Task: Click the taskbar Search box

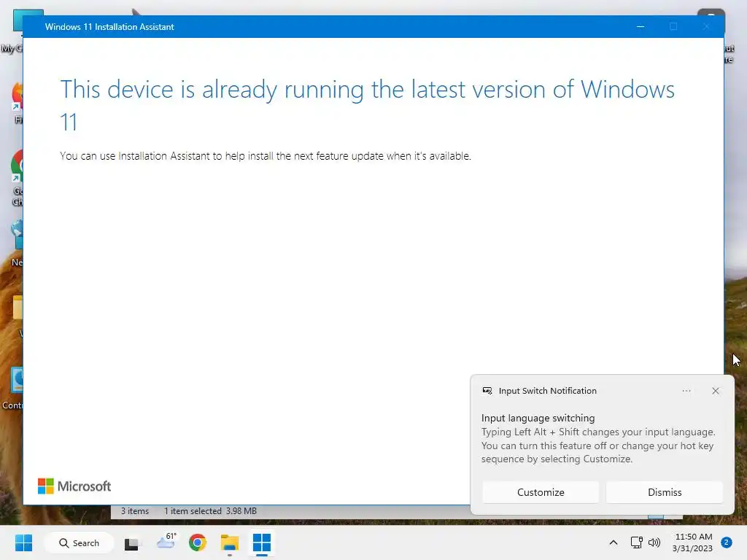Action: coord(79,542)
